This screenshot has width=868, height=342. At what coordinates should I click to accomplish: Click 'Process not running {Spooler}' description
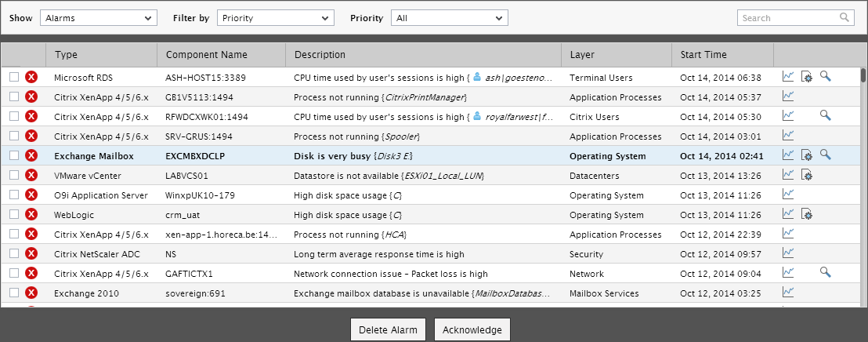click(x=357, y=136)
